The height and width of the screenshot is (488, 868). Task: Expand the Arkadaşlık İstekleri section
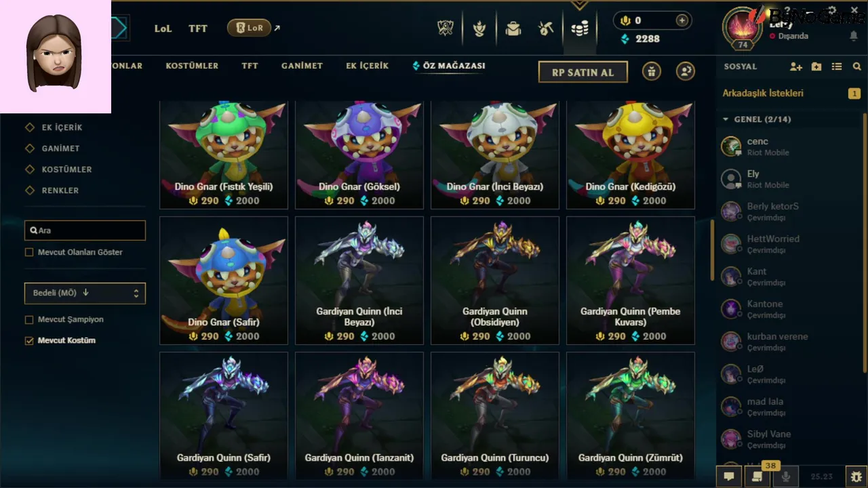pyautogui.click(x=791, y=93)
